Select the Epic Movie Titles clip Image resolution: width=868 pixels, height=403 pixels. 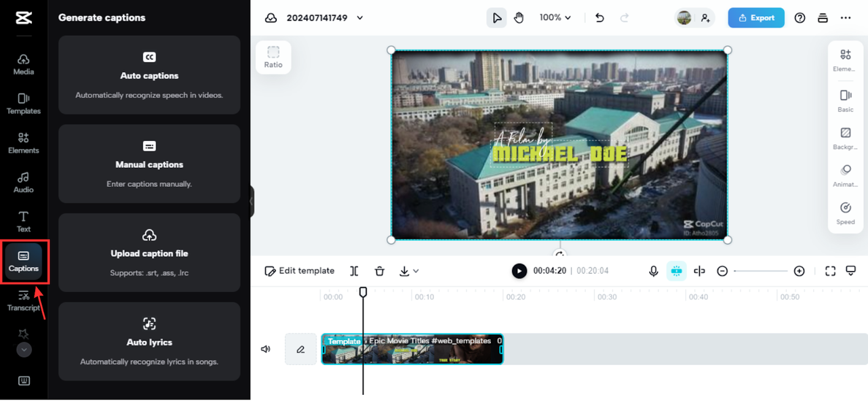click(x=412, y=349)
